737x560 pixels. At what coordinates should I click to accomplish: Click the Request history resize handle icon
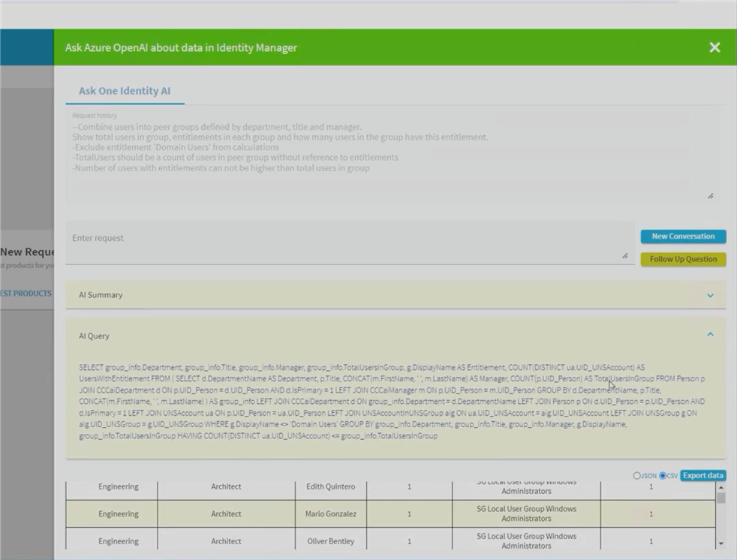(x=710, y=196)
